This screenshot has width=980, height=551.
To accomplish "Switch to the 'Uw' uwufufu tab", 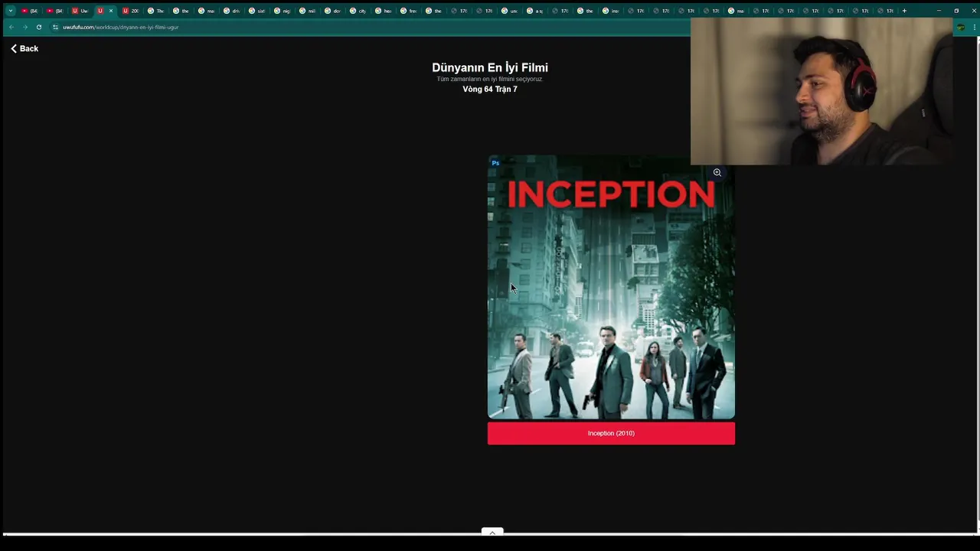I will [x=80, y=11].
